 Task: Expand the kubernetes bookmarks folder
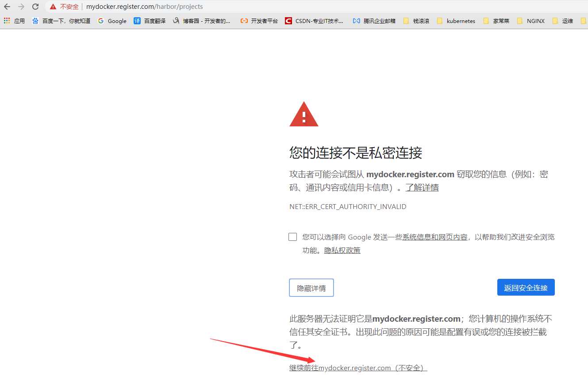pos(456,20)
